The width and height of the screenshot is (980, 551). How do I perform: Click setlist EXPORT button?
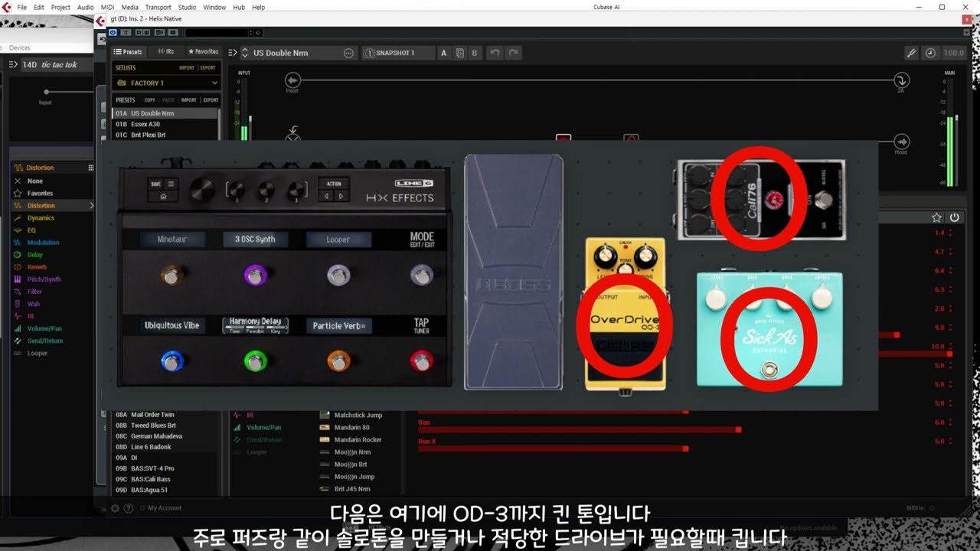(x=208, y=67)
